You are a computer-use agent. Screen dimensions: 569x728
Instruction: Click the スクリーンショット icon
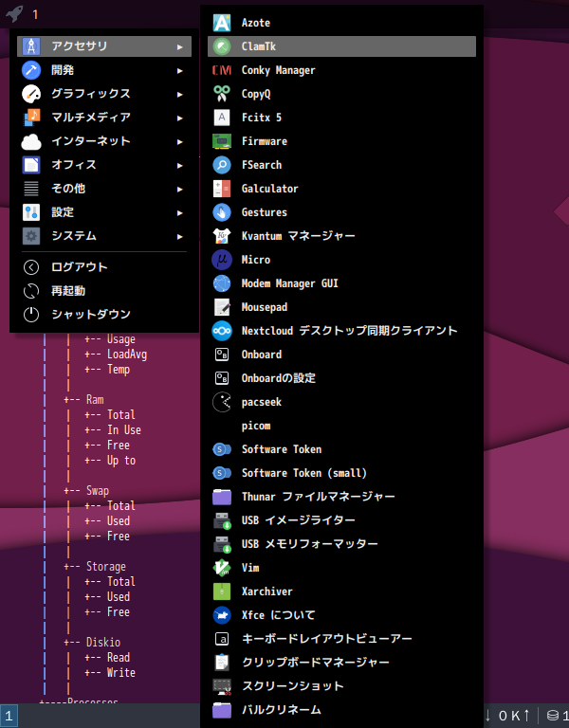[222, 686]
